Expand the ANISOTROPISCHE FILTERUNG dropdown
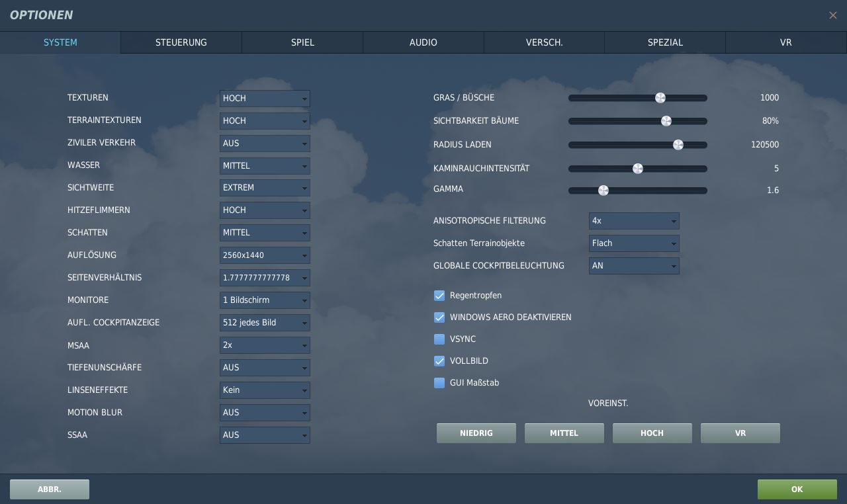 (x=634, y=221)
